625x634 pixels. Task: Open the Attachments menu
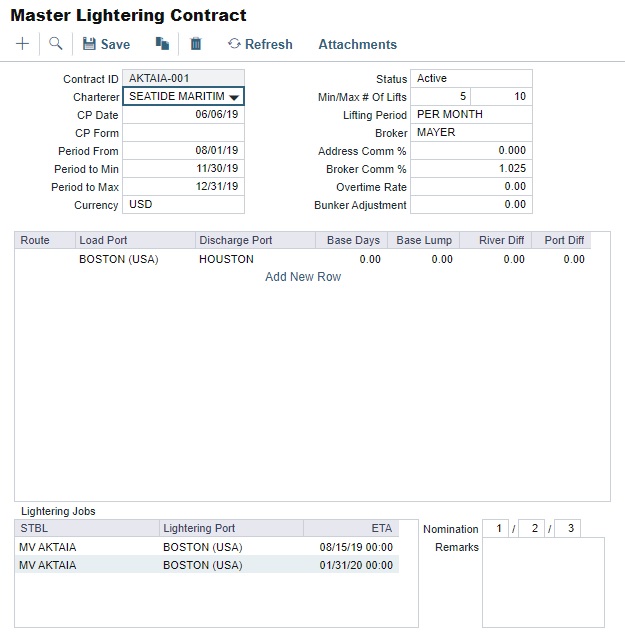pyautogui.click(x=357, y=44)
